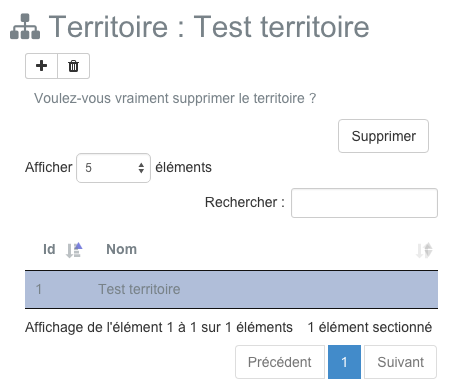Screen dimensions: 451x391
Task: Focus the Rechercher search field
Action: point(364,203)
